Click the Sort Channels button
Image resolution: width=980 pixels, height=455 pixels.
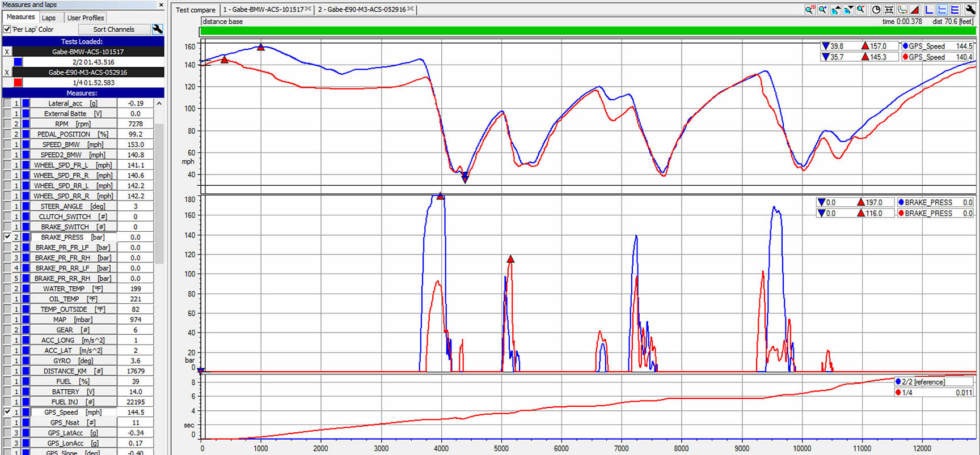click(114, 29)
